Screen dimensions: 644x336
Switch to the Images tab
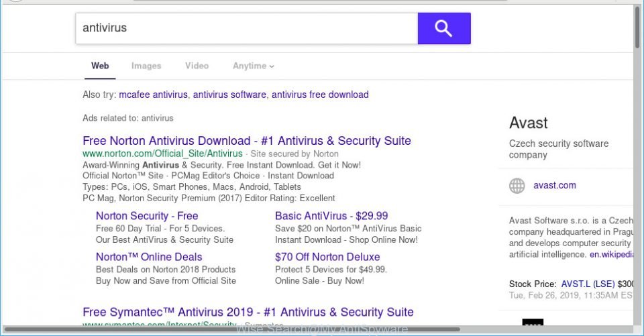146,66
